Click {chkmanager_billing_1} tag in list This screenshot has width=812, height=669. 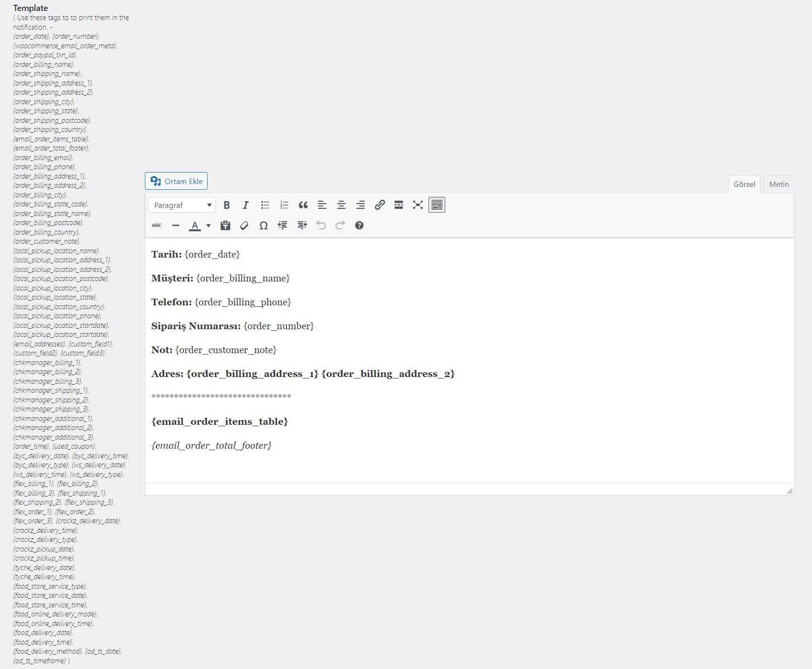coord(47,363)
